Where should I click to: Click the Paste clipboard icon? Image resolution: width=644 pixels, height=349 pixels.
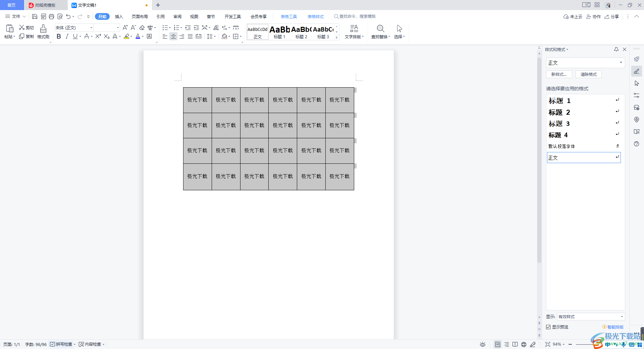coord(10,29)
